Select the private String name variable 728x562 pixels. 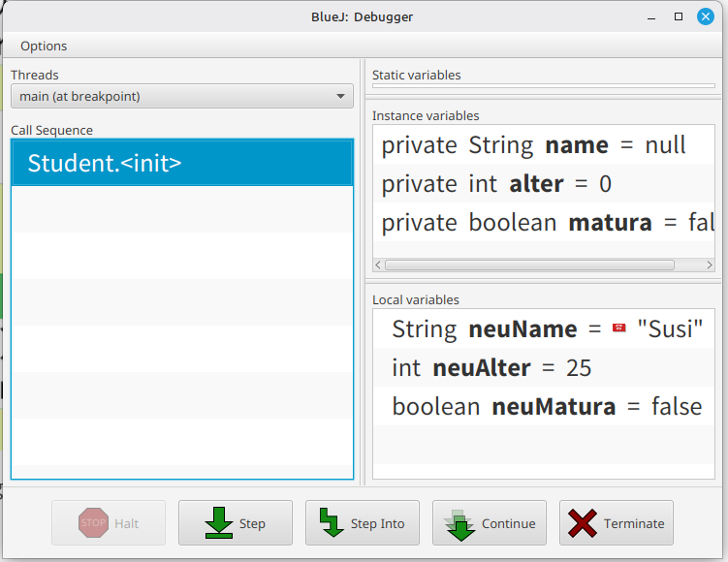(533, 145)
